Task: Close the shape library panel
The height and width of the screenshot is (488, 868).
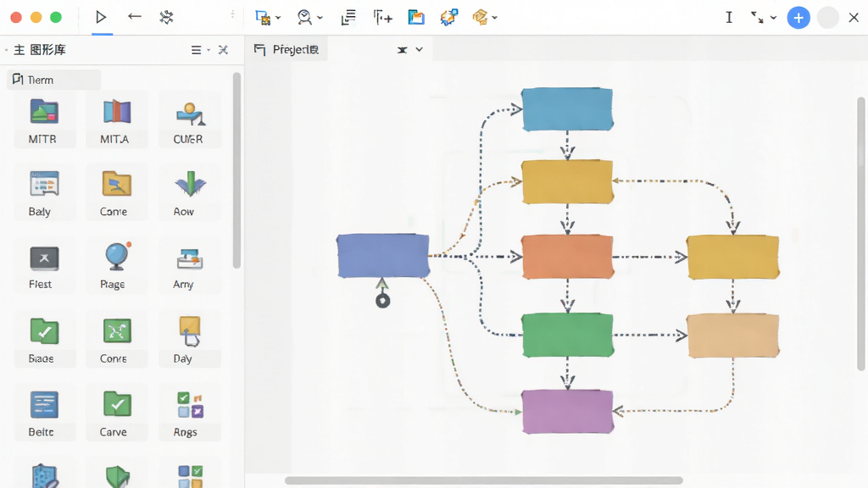Action: (x=223, y=50)
